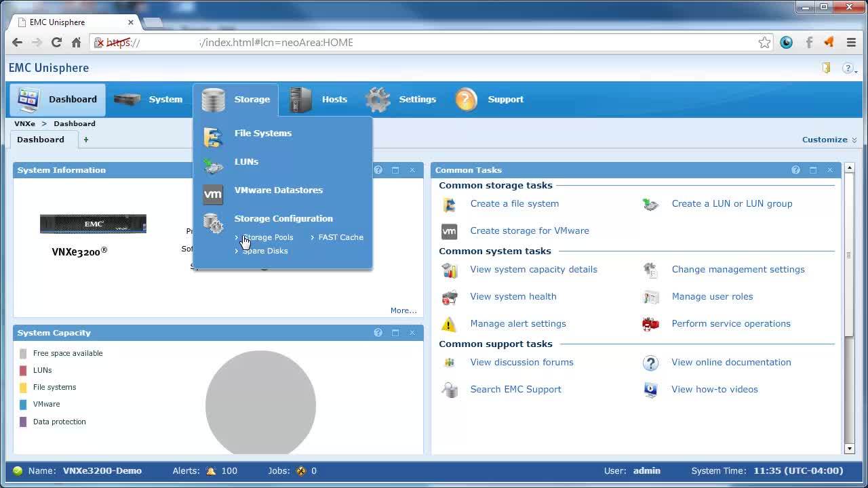Click the Storage Configuration gear icon
The width and height of the screenshot is (868, 488).
coord(213,223)
